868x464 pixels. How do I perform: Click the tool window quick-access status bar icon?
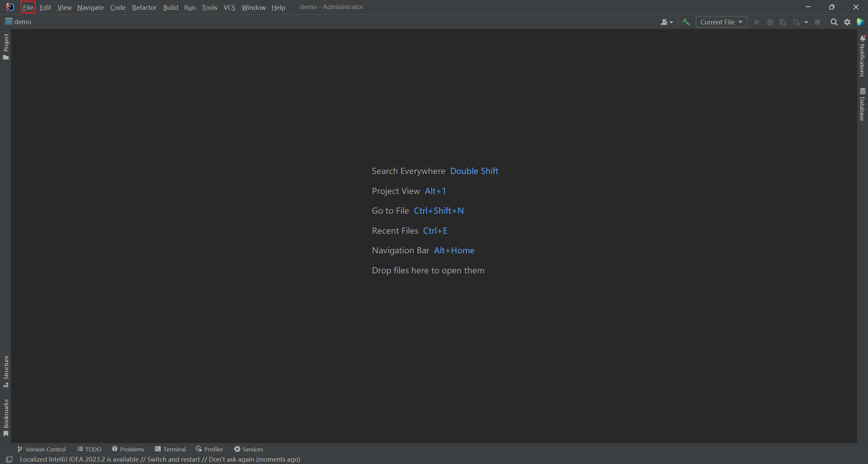point(9,459)
